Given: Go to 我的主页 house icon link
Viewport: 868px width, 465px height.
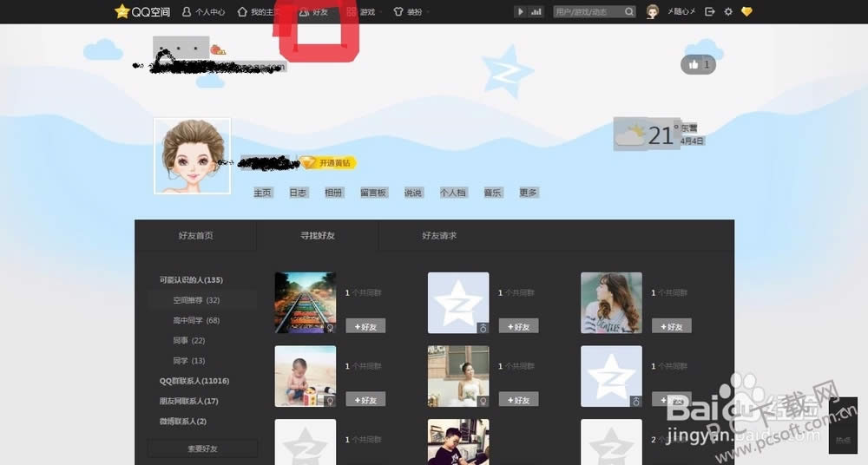Looking at the screenshot, I should pos(258,11).
